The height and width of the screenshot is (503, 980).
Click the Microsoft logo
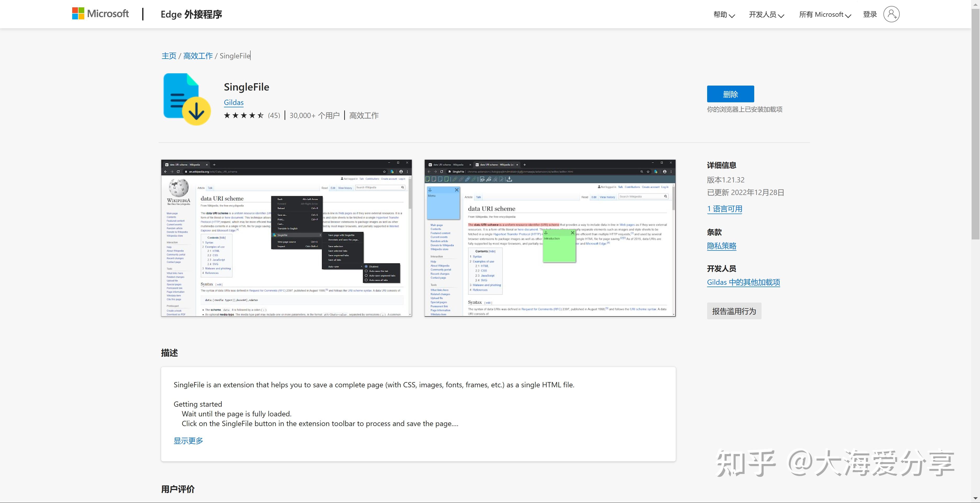pos(100,14)
